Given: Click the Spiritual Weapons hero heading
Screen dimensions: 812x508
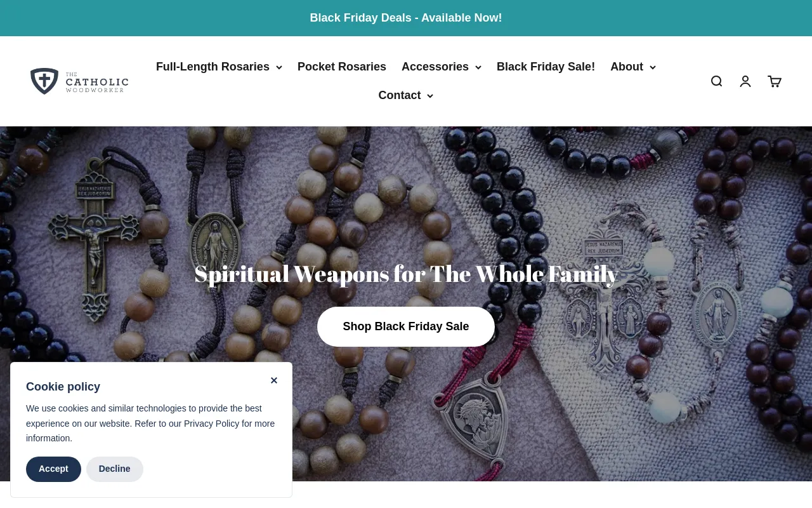Looking at the screenshot, I should 406,274.
